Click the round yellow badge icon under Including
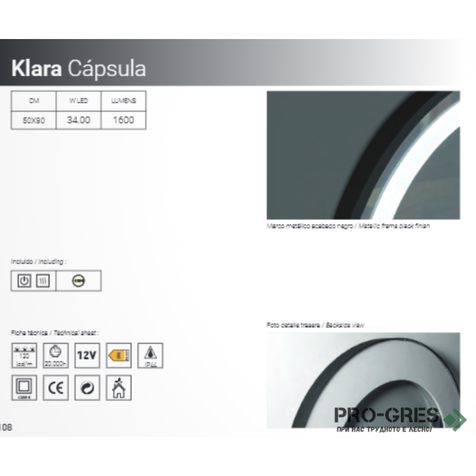 [79, 281]
